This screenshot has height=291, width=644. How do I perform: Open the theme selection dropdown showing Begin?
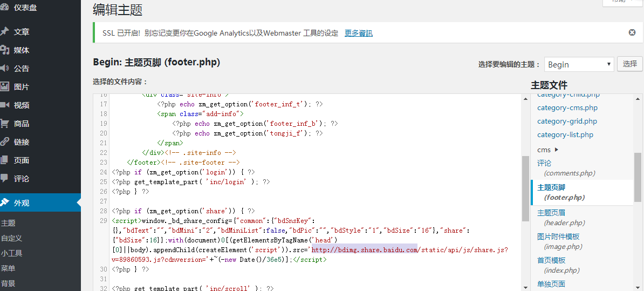(x=578, y=64)
